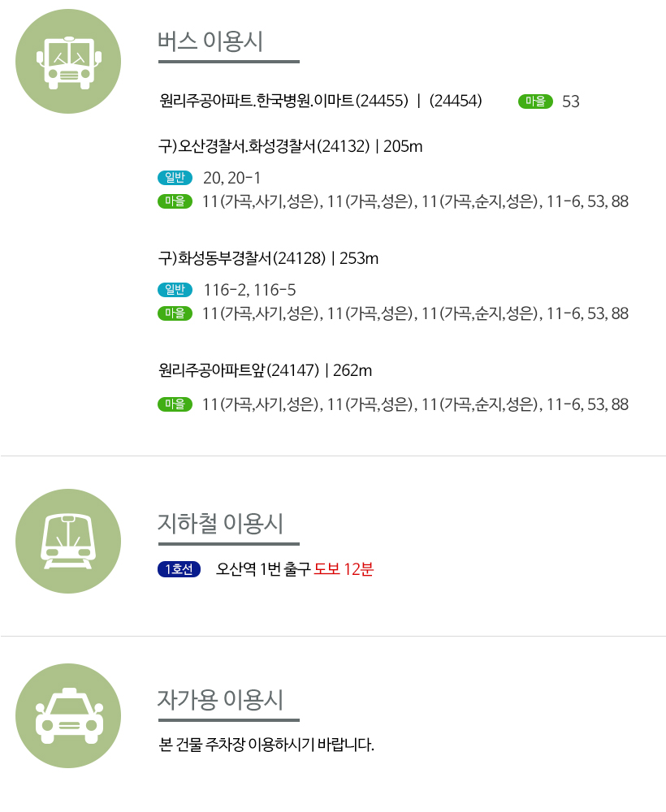
Task: Click the green car icon
Action: click(x=68, y=715)
